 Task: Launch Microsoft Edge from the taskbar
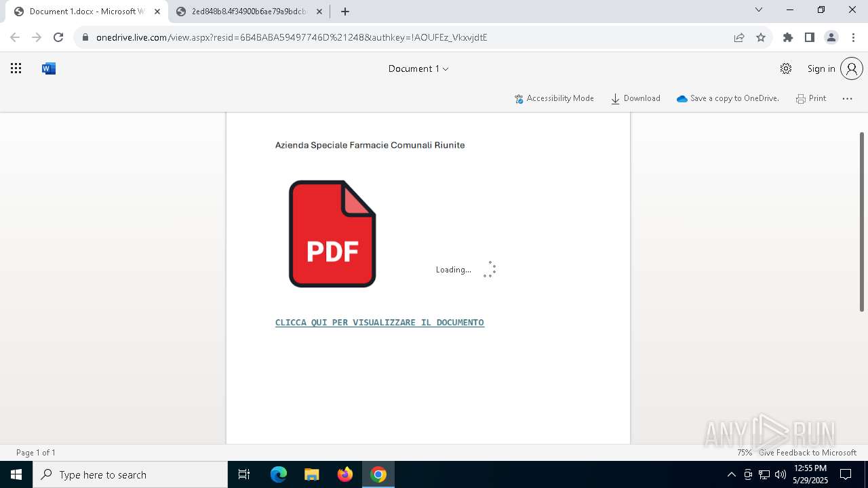(x=279, y=474)
